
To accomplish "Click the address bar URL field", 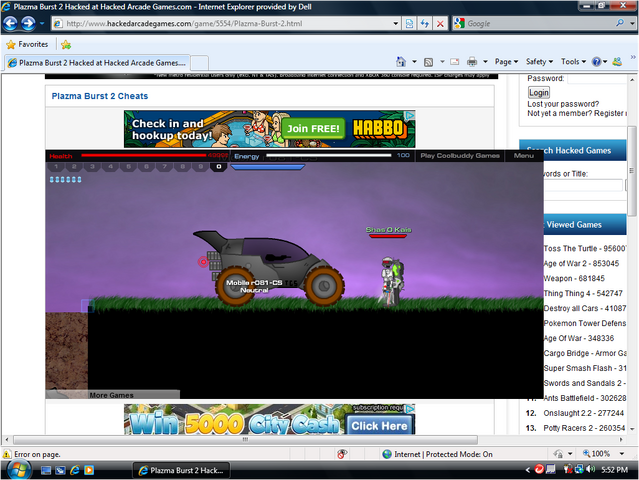I will point(224,24).
